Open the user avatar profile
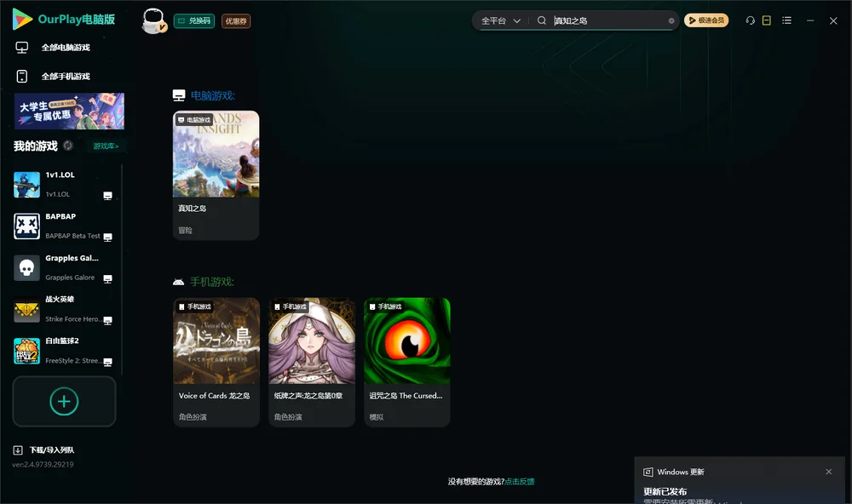 click(153, 21)
